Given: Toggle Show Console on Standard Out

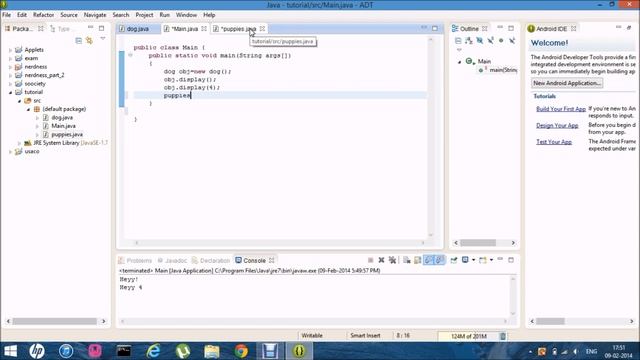Looking at the screenshot, I should [429, 260].
